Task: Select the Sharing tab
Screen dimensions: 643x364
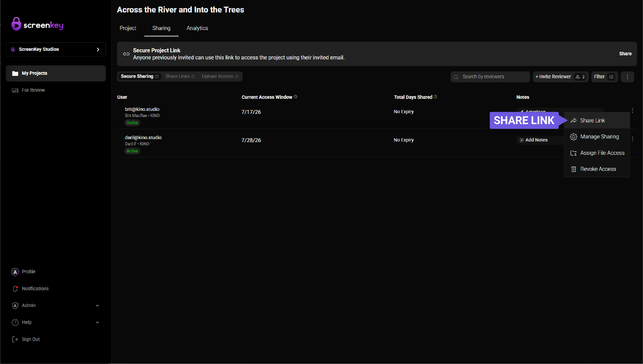Action: tap(161, 28)
